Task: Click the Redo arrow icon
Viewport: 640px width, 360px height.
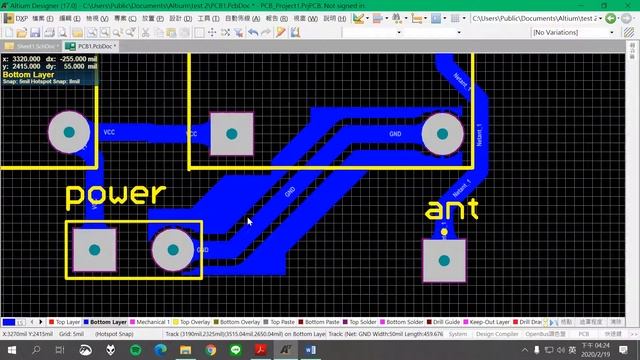Action: coord(266,32)
